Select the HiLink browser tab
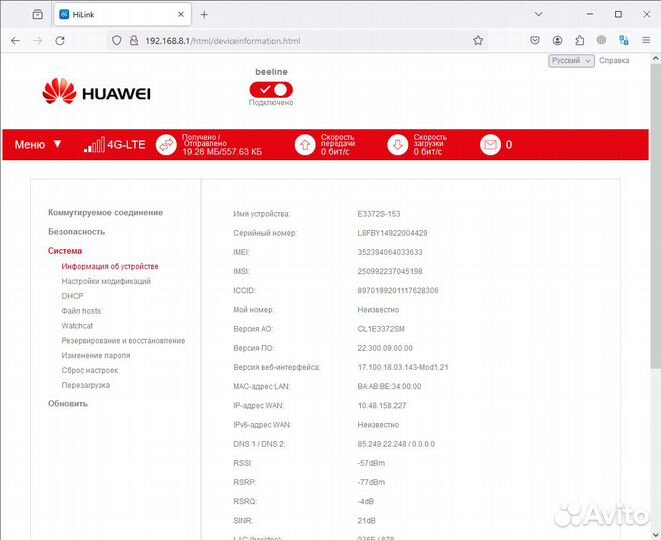The width and height of the screenshot is (661, 540). pyautogui.click(x=122, y=14)
